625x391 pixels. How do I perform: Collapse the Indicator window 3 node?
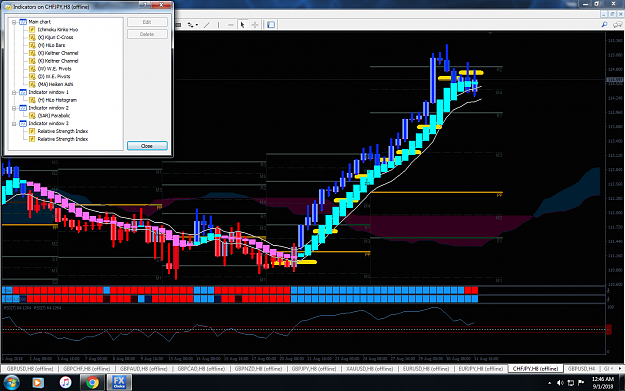point(14,124)
